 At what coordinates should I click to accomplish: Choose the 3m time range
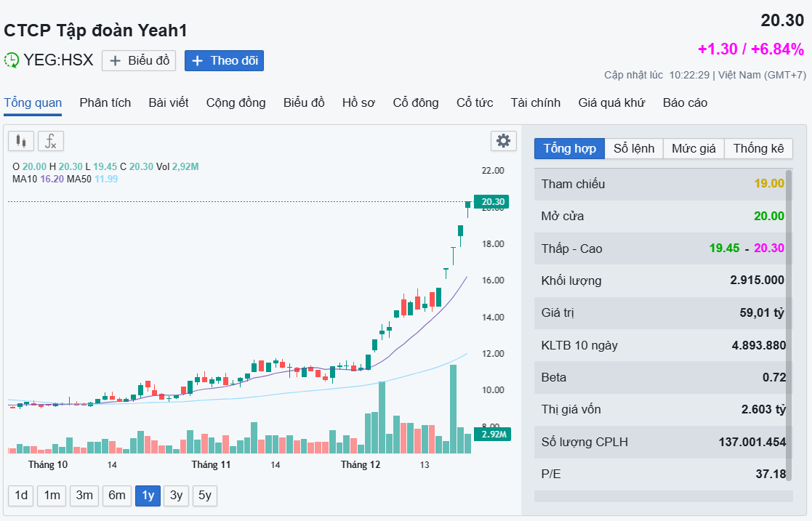click(84, 496)
